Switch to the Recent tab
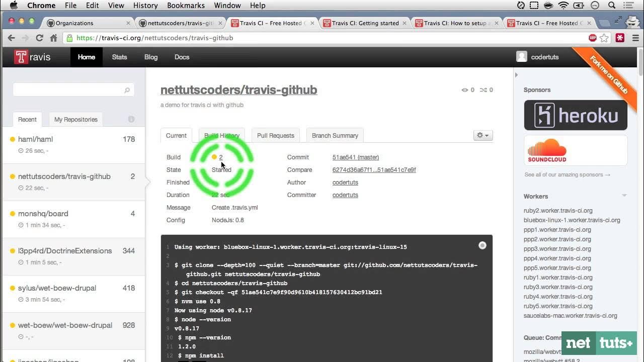The height and width of the screenshot is (362, 644). point(27,119)
